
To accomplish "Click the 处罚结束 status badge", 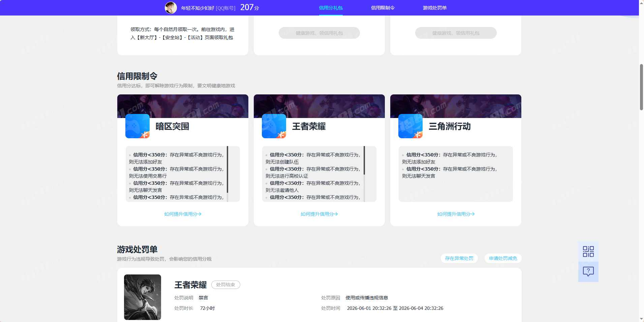I will click(225, 285).
